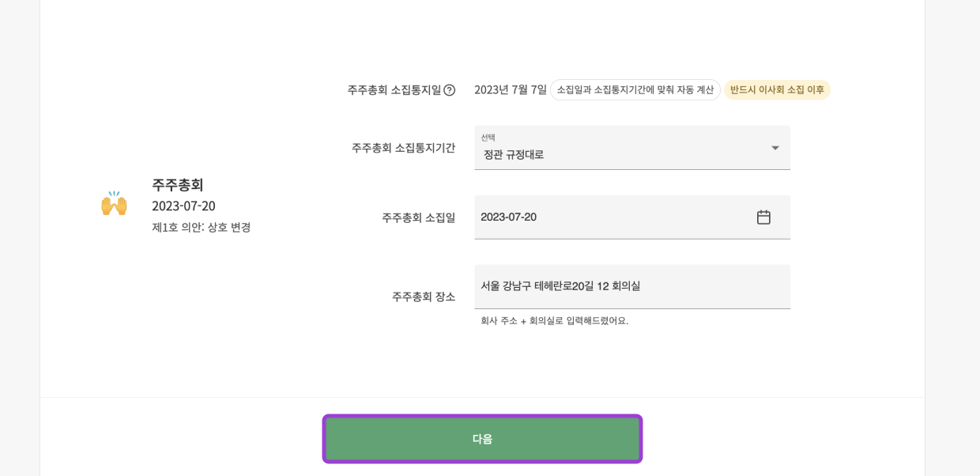980x476 pixels.
Task: Click the hands emoji above the meeting date
Action: pyautogui.click(x=115, y=202)
